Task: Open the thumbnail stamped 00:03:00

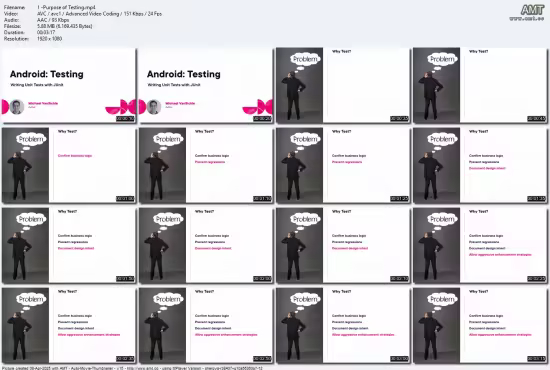Action: (x=343, y=325)
